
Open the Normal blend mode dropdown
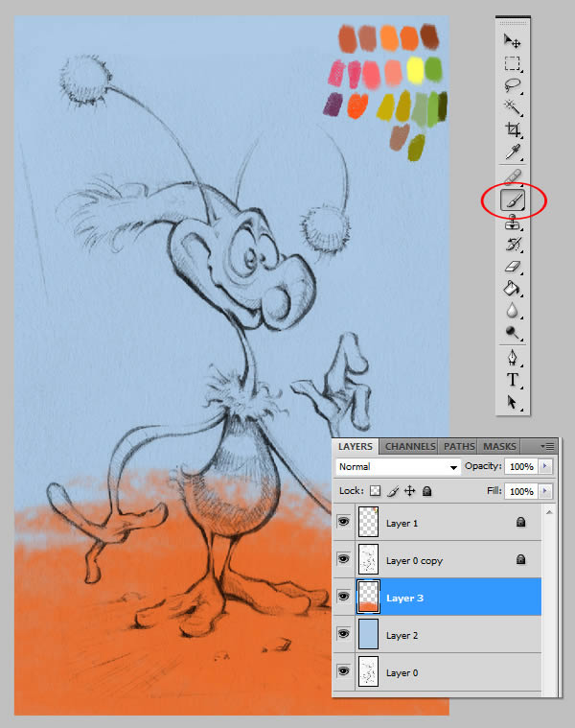point(398,466)
